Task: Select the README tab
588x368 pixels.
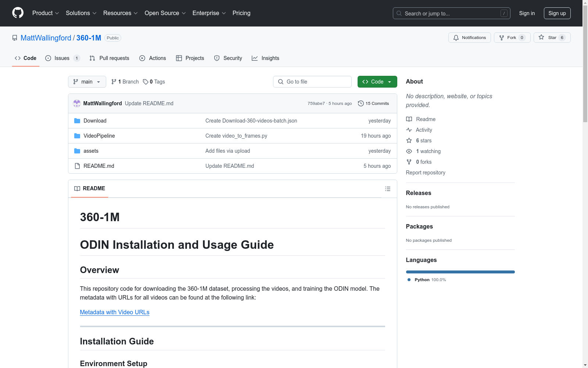Action: pos(90,188)
